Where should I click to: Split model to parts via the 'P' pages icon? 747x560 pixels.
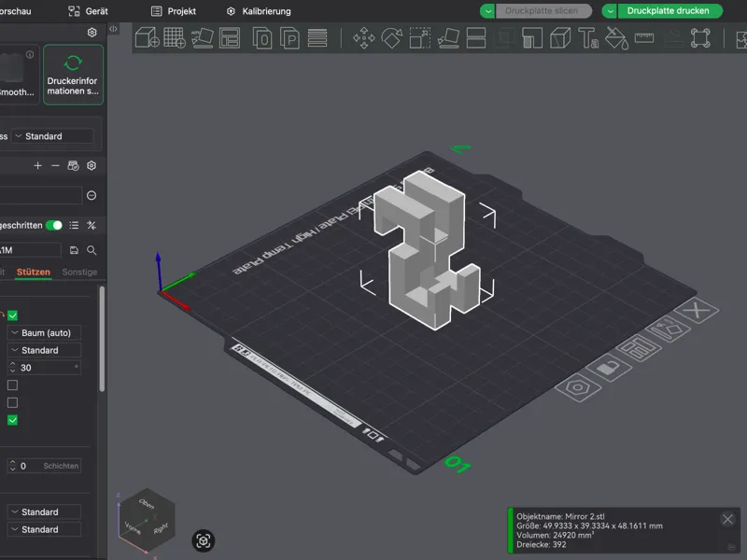(x=289, y=38)
